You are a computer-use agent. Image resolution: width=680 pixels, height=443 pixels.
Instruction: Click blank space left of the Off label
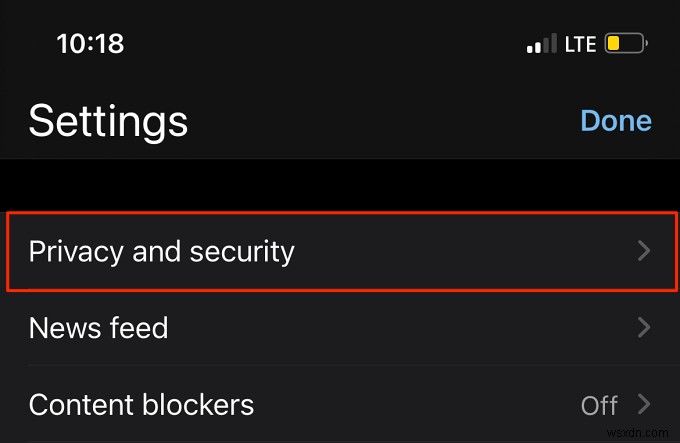420,404
